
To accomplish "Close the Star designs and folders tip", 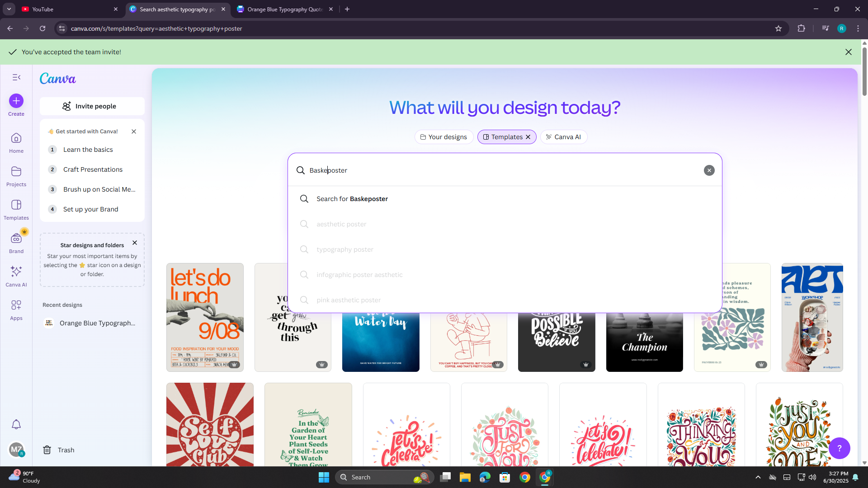I will [x=135, y=243].
